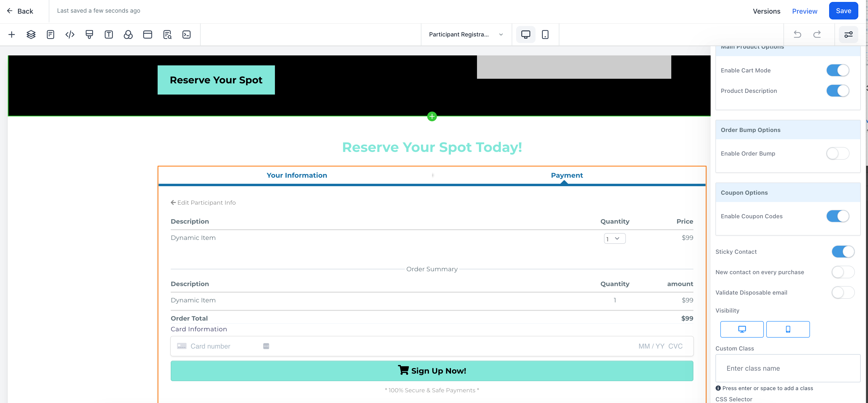Click the Order Summary divider label
868x403 pixels.
point(432,269)
